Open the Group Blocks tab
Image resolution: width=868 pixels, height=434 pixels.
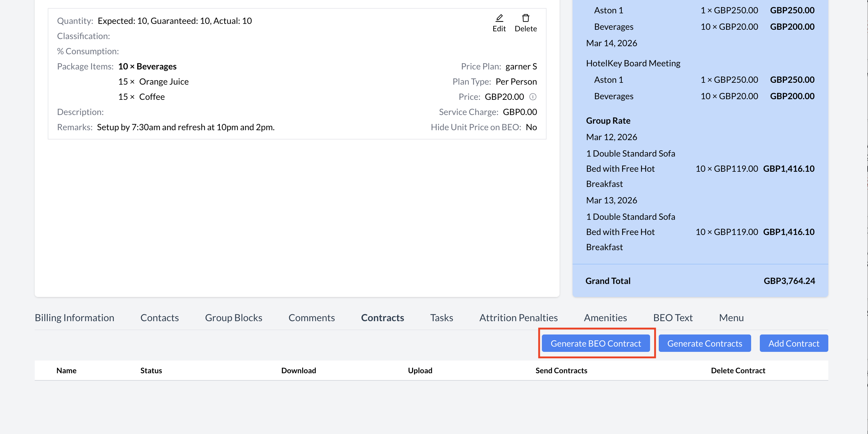tap(233, 317)
